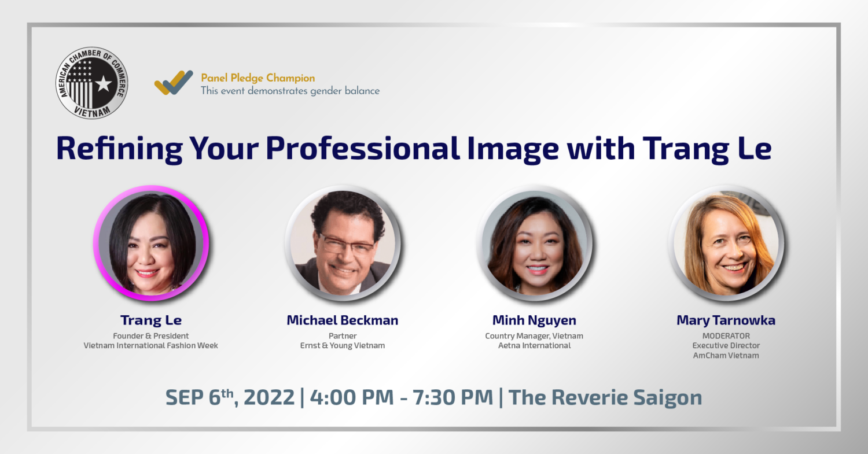
Task: Click 'Ernst & Young Vietnam' text
Action: click(x=343, y=346)
